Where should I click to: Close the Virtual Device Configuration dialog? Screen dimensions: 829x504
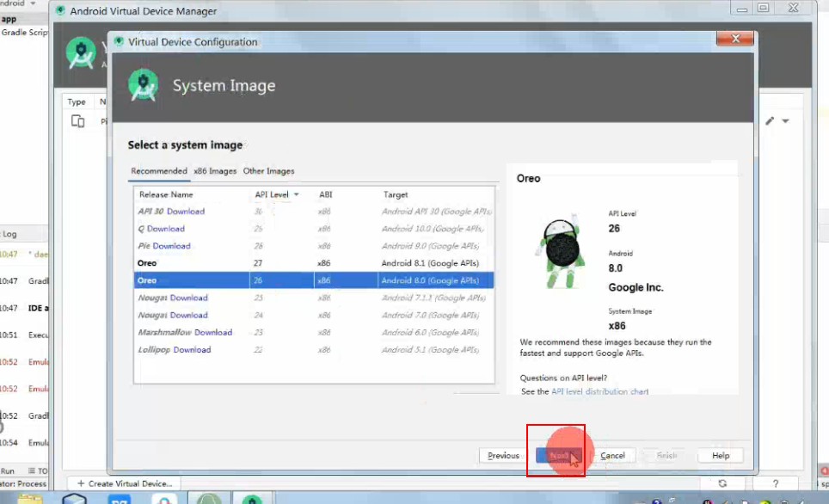pyautogui.click(x=735, y=39)
